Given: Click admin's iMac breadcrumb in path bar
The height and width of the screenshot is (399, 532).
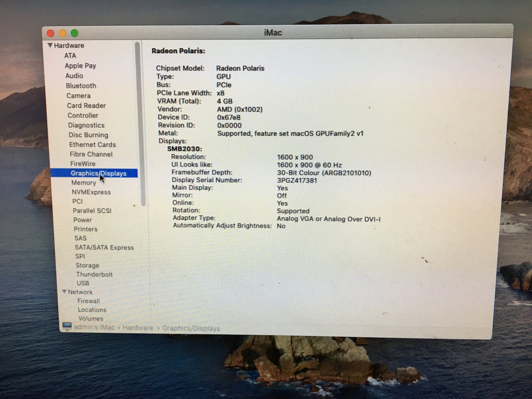Looking at the screenshot, I should [x=94, y=327].
